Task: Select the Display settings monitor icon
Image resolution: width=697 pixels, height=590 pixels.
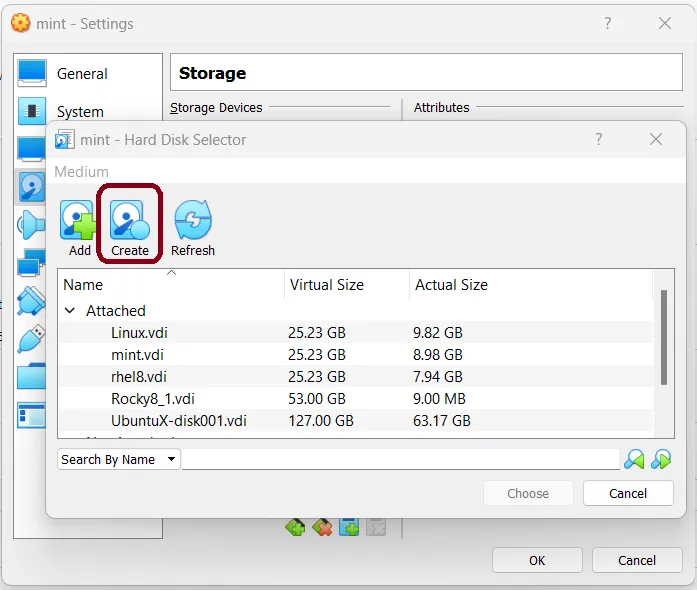Action: pos(31,148)
